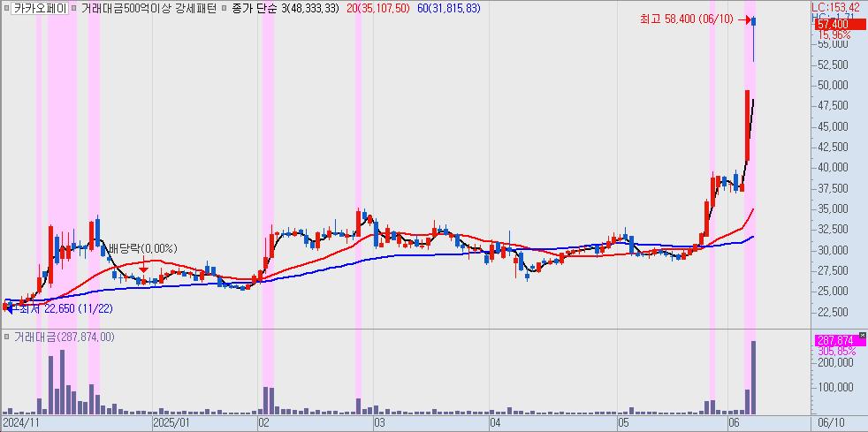Select the 거래대금(287,874,00) panel title
This screenshot has height=432, width=868.
64,337
